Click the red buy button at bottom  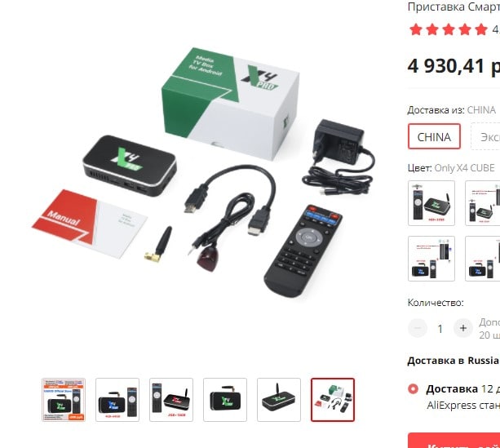(454, 441)
